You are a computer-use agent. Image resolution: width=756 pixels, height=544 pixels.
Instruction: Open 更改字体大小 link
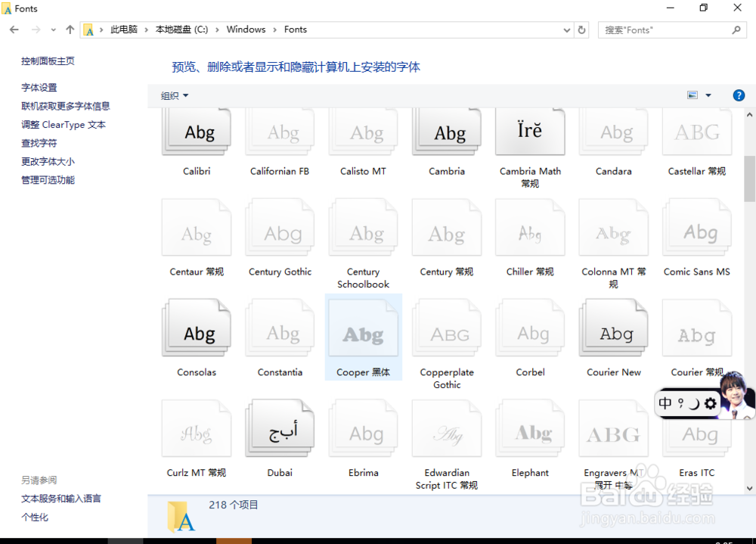point(48,161)
